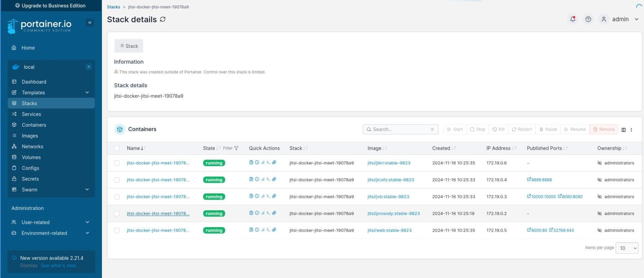644x278 pixels.
Task: Click the 8888:8888 published port link
Action: pyautogui.click(x=539, y=180)
